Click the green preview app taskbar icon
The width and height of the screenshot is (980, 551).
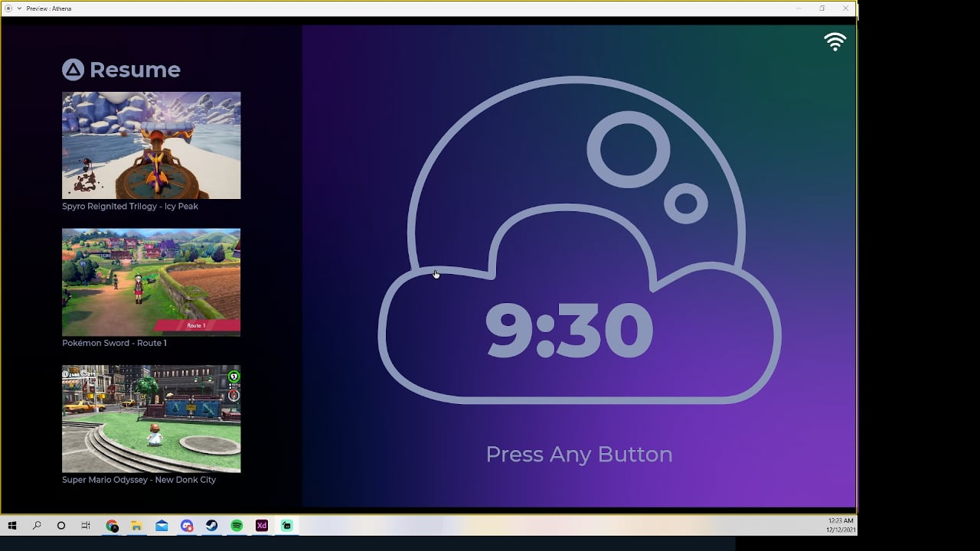tap(287, 526)
